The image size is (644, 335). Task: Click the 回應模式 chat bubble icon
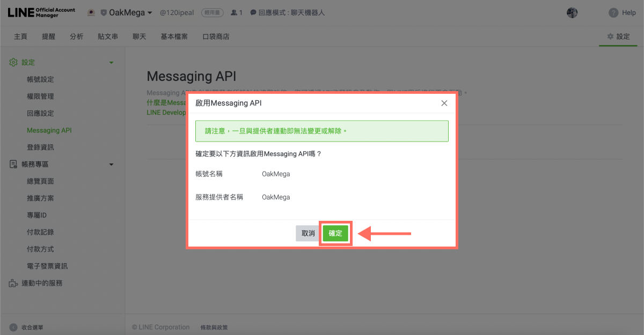(253, 12)
